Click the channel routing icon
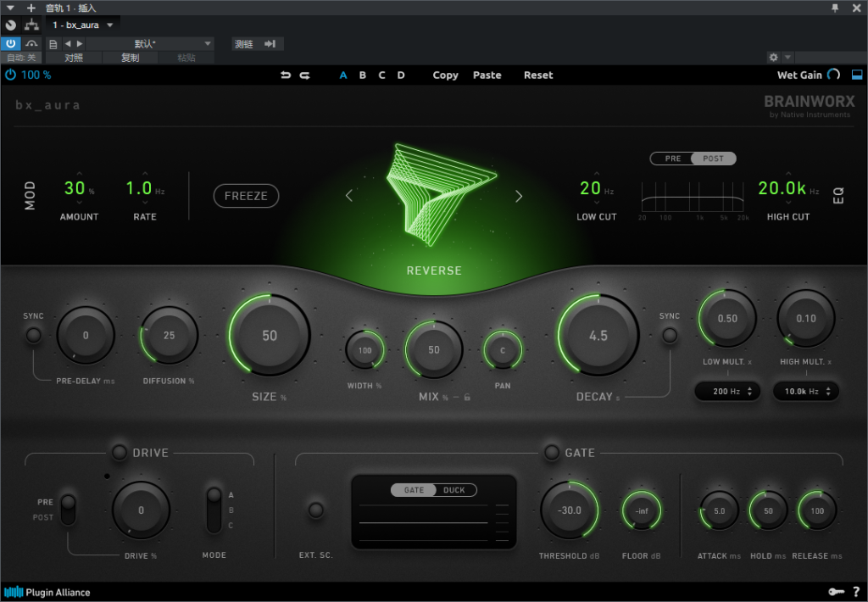This screenshot has width=868, height=602. tap(31, 25)
